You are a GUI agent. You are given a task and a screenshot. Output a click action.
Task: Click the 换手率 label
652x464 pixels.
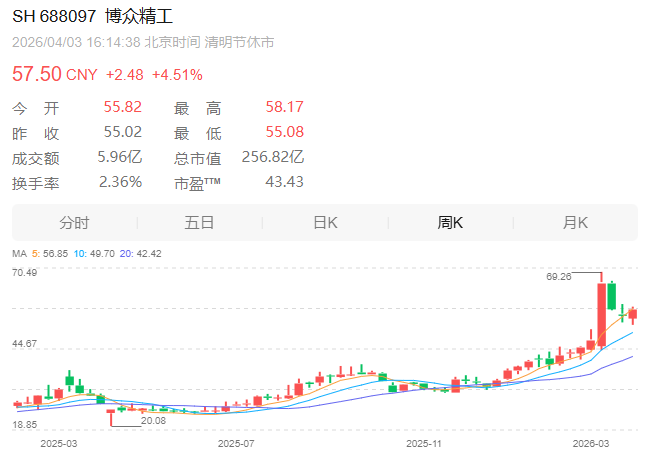pos(36,183)
